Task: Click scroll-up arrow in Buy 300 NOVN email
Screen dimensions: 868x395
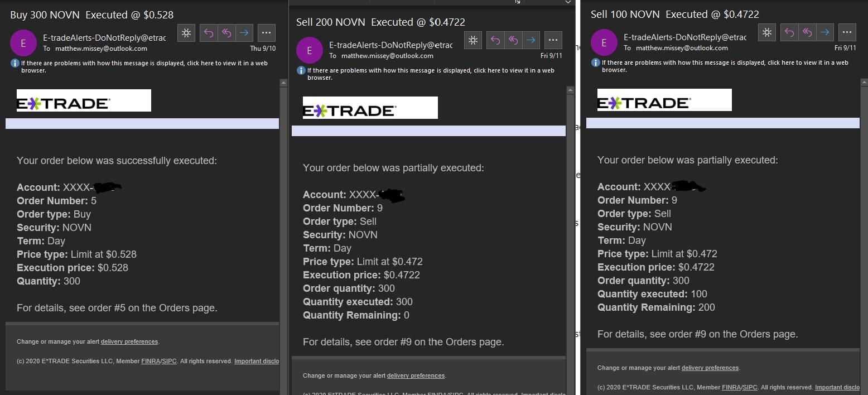Action: point(283,83)
